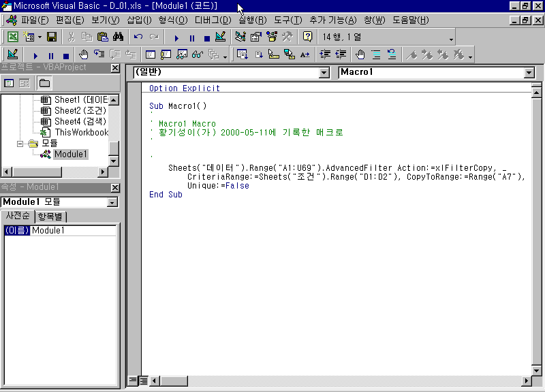Viewport: 545px width, 392px height.
Task: Click the Complete Word icon
Action: click(x=305, y=54)
